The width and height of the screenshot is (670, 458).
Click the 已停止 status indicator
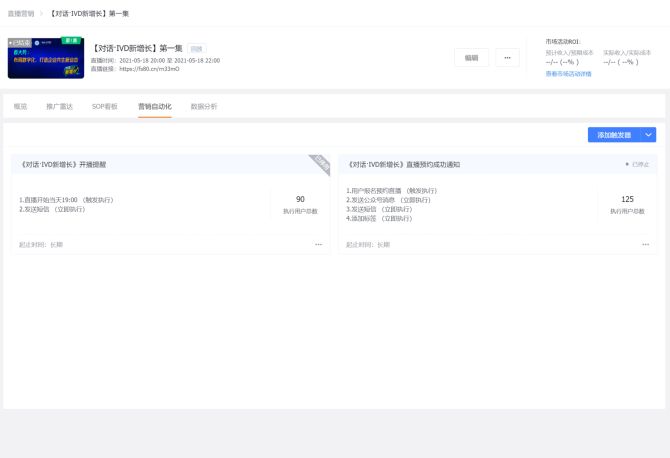636,164
